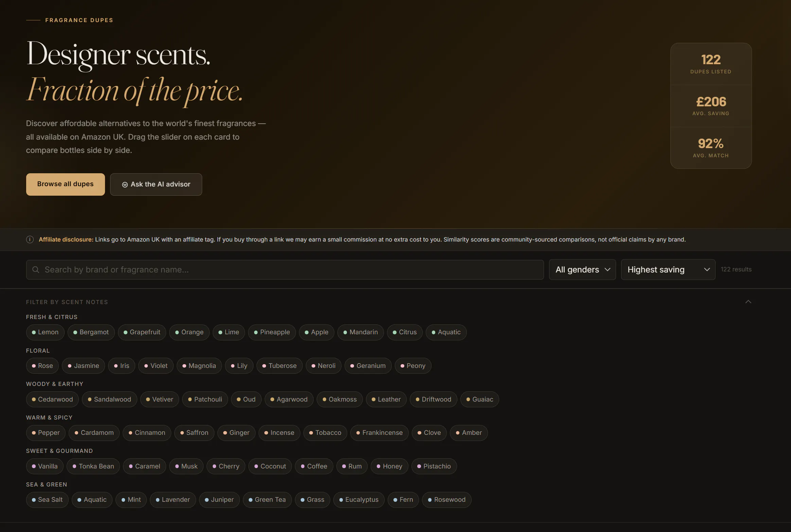
Task: Toggle the Rose floral filter
Action: 42,366
